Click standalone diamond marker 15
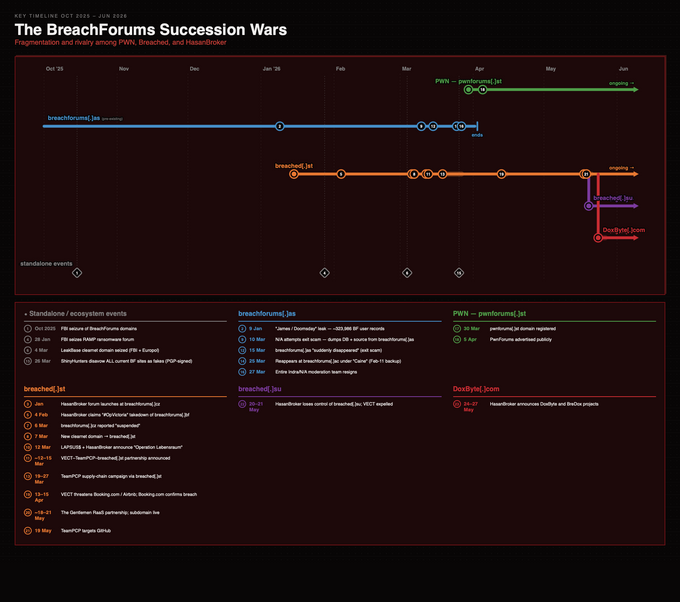This screenshot has height=602, width=680. 459,273
